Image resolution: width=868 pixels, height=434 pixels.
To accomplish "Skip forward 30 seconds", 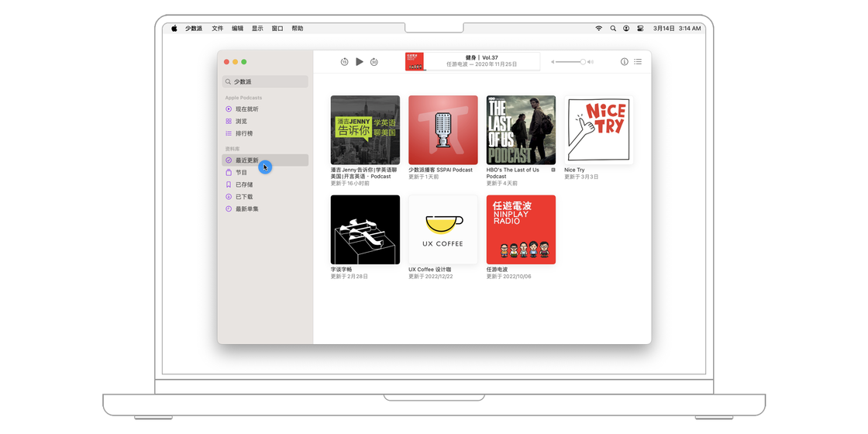I will (x=374, y=62).
